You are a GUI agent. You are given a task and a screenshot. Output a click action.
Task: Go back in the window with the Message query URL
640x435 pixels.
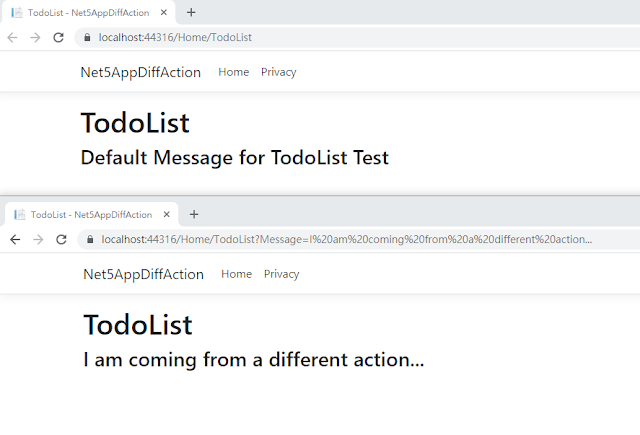(15, 240)
